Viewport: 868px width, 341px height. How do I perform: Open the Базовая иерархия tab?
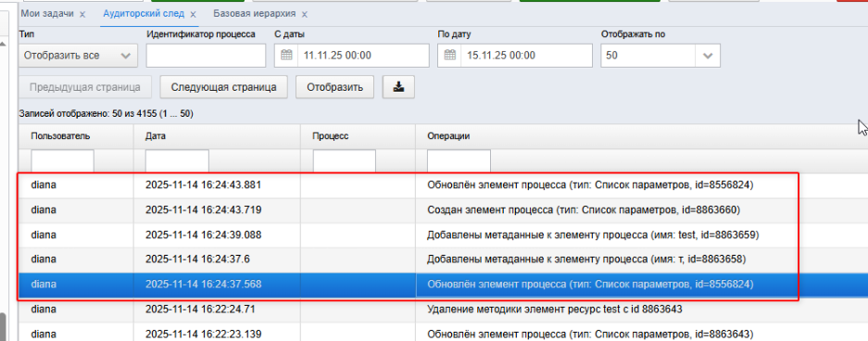pos(255,14)
